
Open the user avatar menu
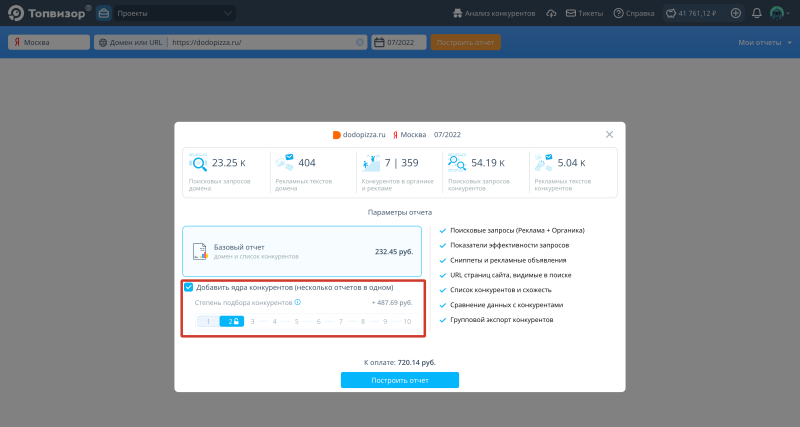(777, 13)
